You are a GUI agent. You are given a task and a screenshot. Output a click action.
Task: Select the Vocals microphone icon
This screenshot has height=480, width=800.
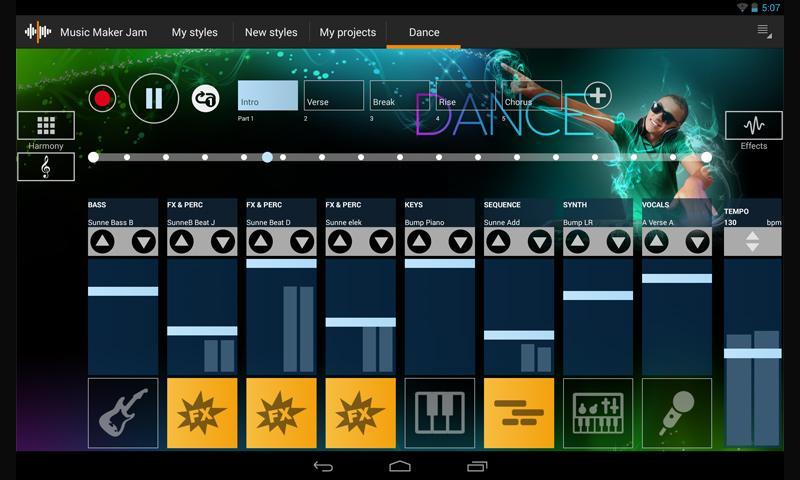(677, 413)
